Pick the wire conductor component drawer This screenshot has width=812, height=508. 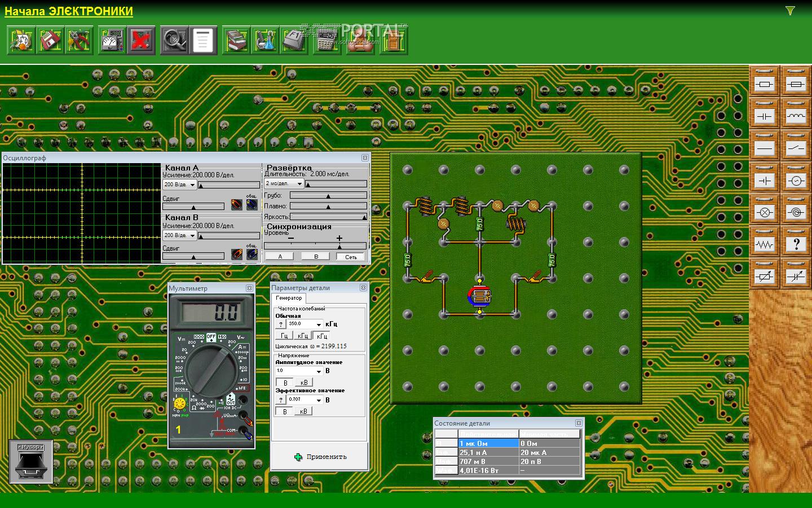pyautogui.click(x=765, y=146)
